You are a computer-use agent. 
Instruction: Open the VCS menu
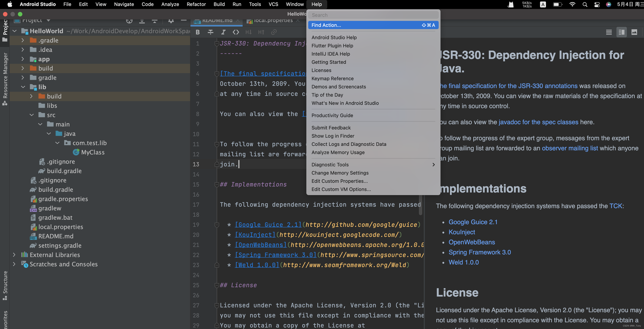click(273, 4)
